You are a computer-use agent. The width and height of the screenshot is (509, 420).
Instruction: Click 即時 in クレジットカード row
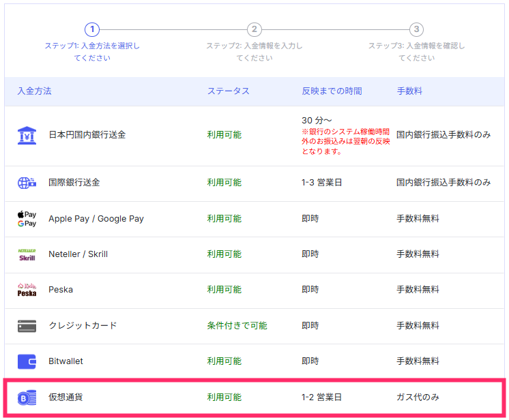(x=310, y=325)
